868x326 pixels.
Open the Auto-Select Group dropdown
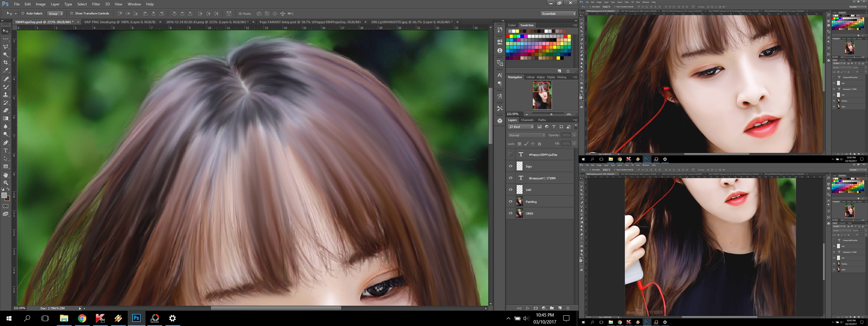(x=55, y=13)
